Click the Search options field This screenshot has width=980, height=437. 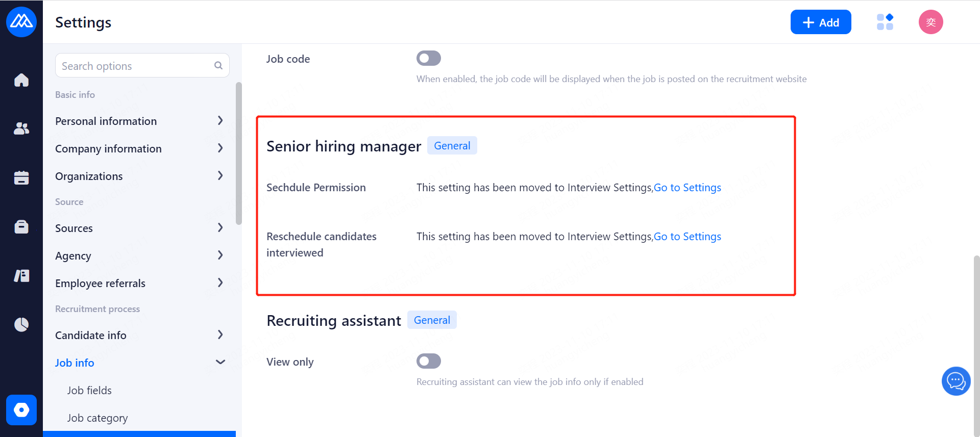(135, 66)
